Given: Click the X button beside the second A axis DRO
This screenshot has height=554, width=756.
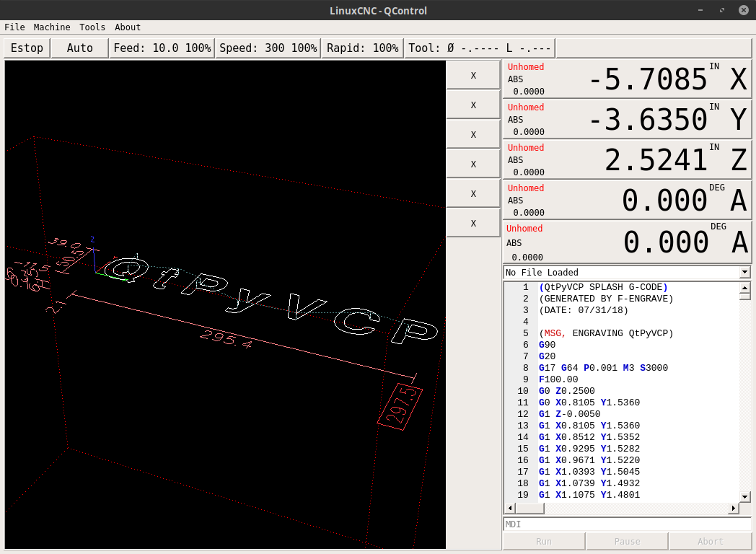Looking at the screenshot, I should point(473,223).
